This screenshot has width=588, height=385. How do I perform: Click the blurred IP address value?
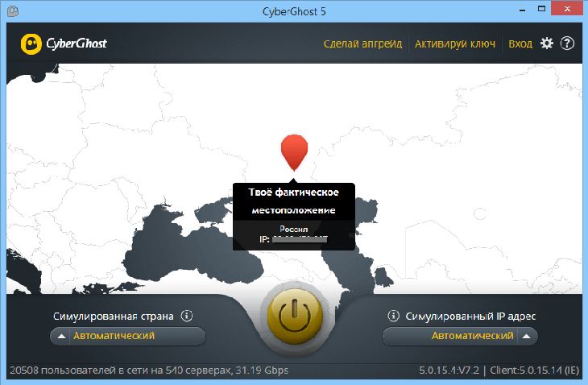[300, 238]
